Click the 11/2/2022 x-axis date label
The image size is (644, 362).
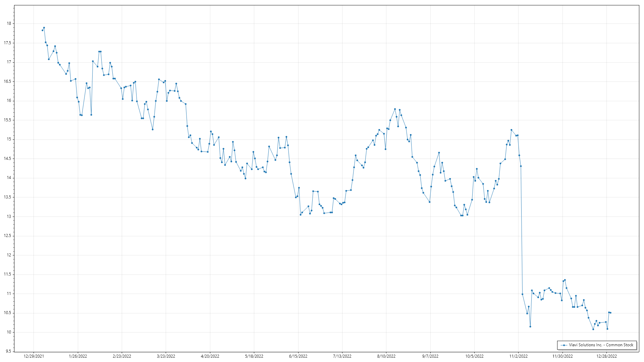coord(519,356)
